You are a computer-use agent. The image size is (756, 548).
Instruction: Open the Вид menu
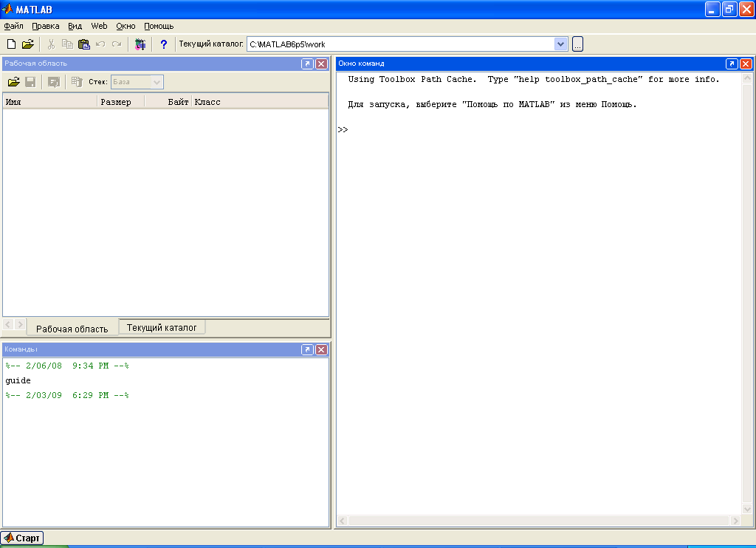75,26
